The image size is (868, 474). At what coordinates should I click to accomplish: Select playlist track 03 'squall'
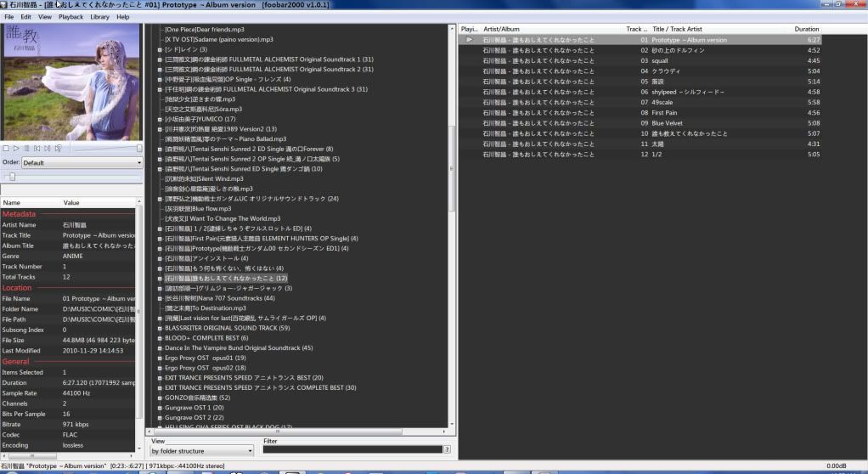coord(640,61)
